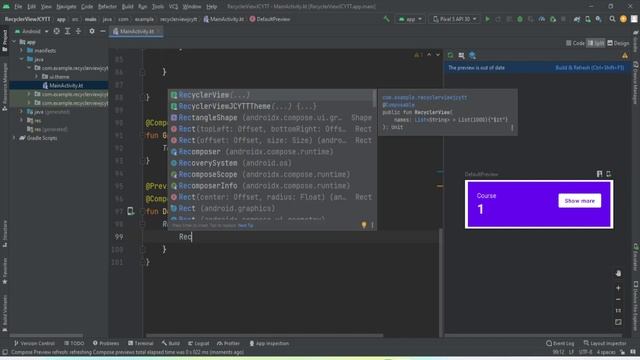The image size is (640, 360).
Task: Open the app run configuration dropdown
Action: pyautogui.click(x=410, y=19)
